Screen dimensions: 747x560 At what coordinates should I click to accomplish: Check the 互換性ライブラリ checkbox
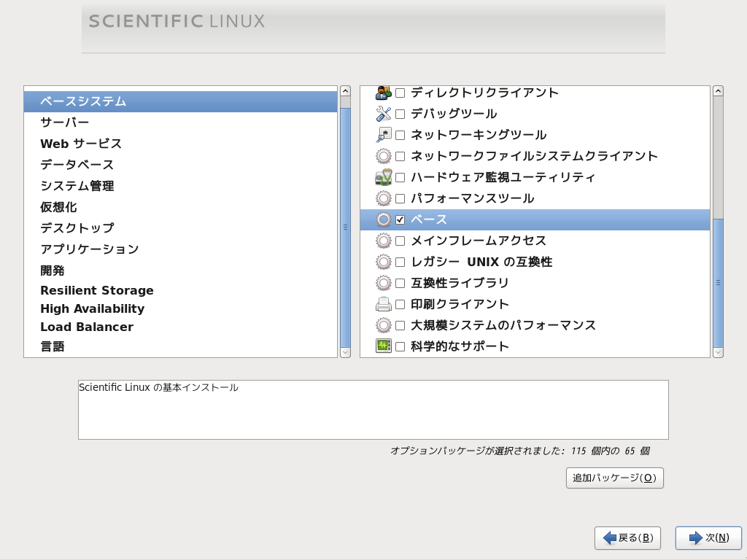click(x=400, y=284)
